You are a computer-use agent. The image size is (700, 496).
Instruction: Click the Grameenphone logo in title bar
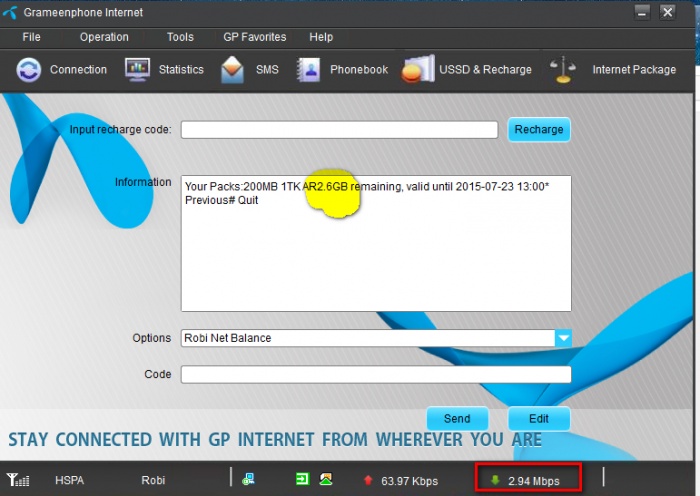tap(10, 13)
